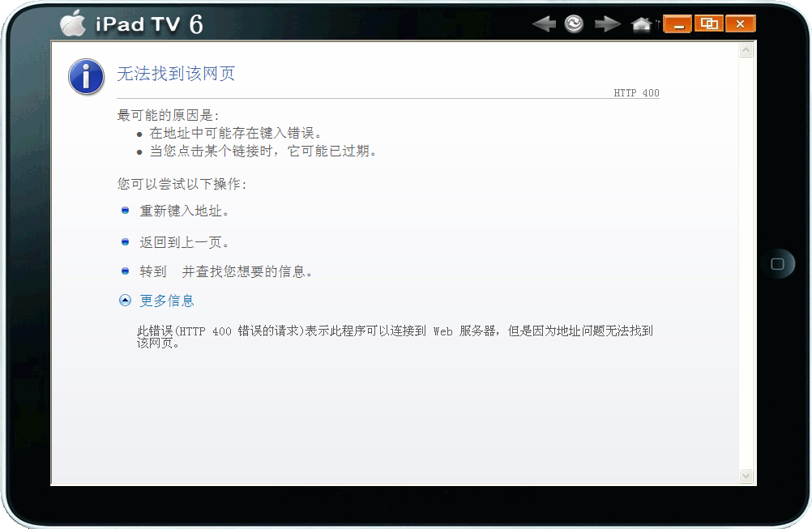This screenshot has height=529, width=812.
Task: Click the blue info icon
Action: coord(86,77)
